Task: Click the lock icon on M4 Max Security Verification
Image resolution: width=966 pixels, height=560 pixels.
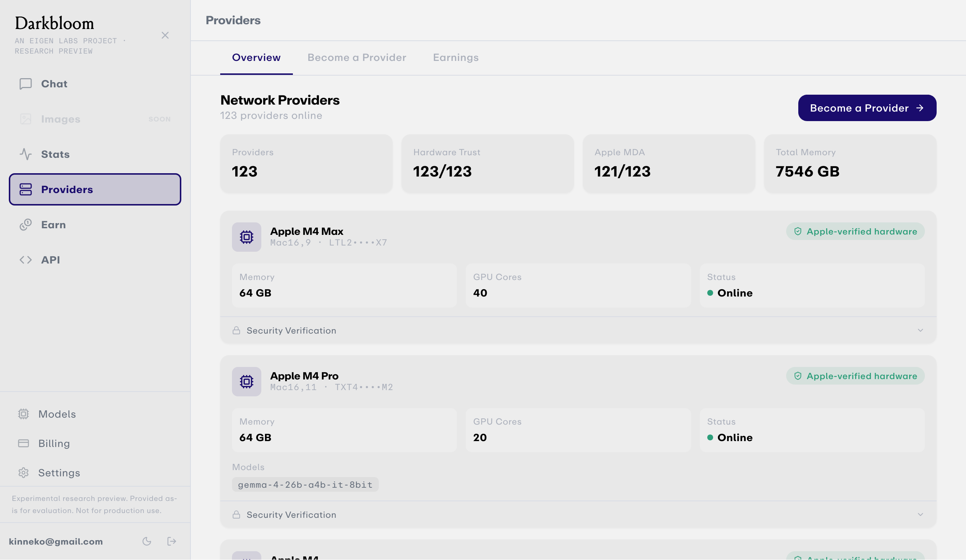Action: tap(236, 330)
